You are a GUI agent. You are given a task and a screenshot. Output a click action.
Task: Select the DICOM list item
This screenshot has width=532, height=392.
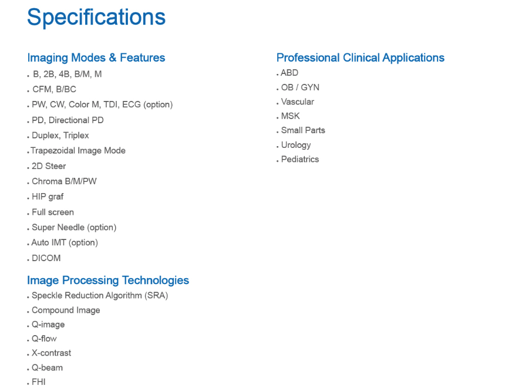coord(46,258)
